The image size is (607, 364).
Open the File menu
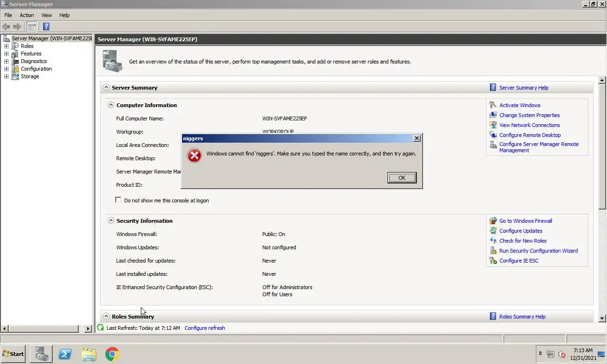(x=8, y=15)
